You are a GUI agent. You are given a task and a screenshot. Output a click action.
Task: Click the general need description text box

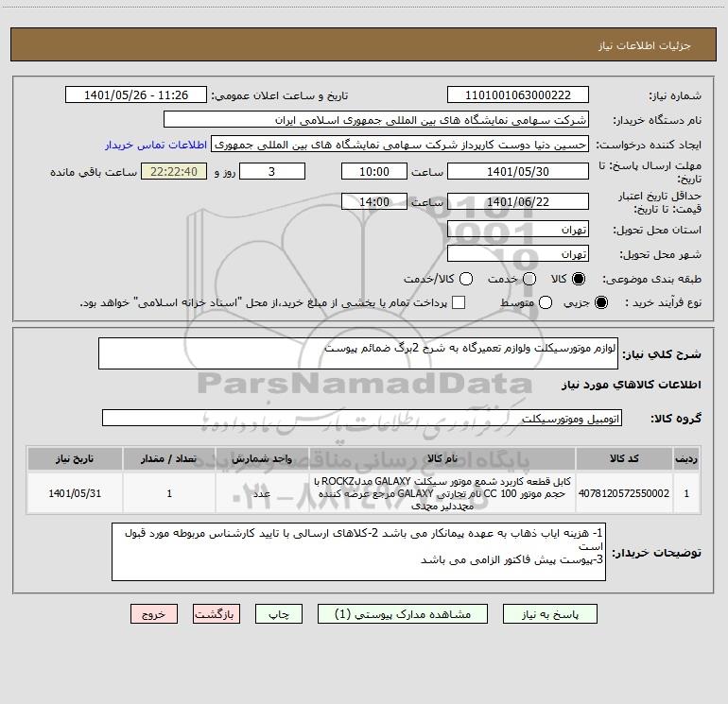358,353
